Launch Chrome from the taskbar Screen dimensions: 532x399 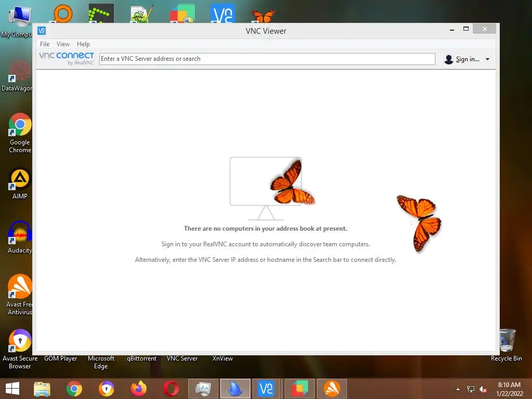pos(74,389)
